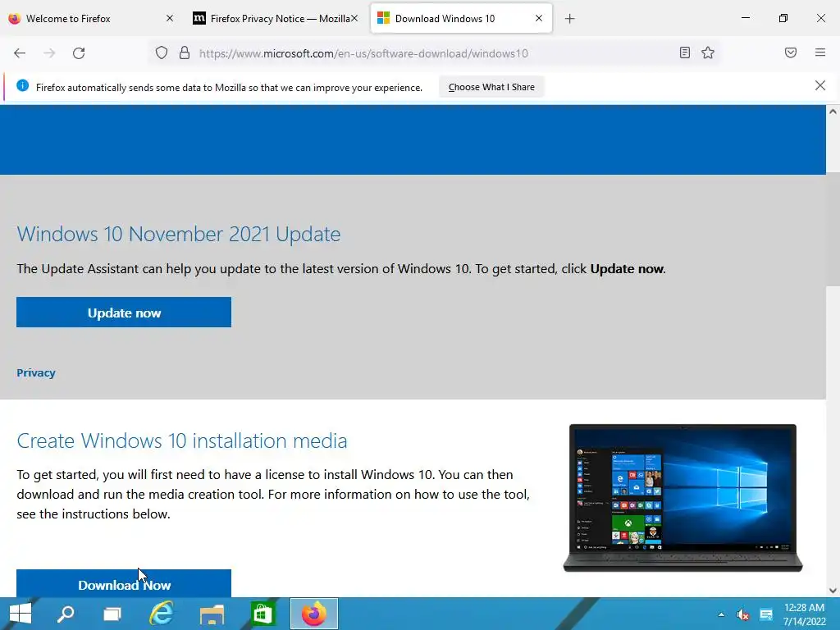Close the Download Windows 10 tab
840x630 pixels.
(x=539, y=18)
